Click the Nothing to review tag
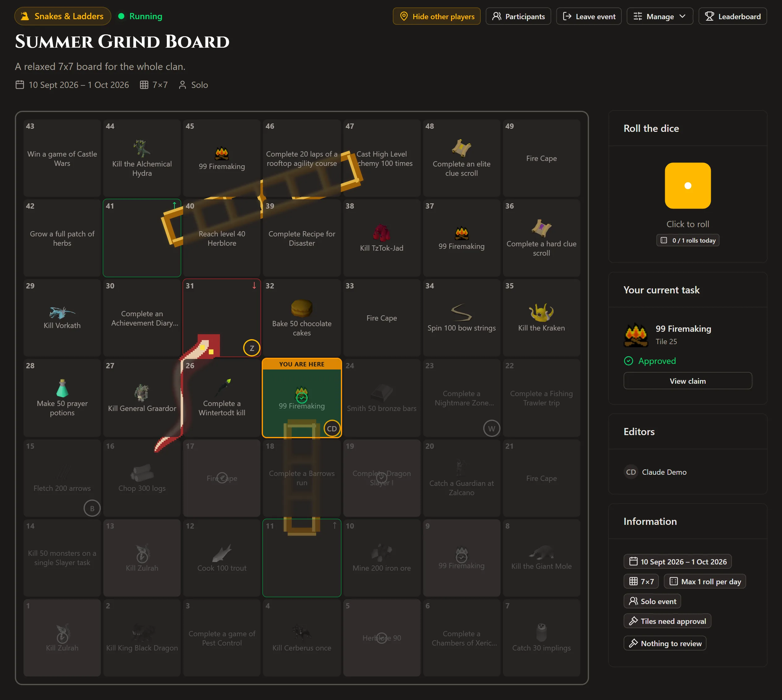The width and height of the screenshot is (782, 700). click(664, 643)
